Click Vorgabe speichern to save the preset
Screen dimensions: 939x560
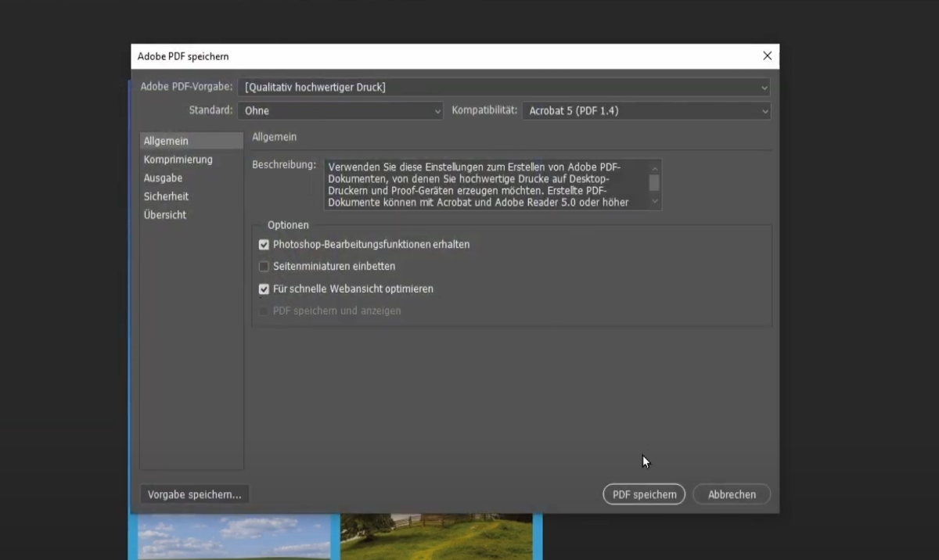tap(194, 494)
